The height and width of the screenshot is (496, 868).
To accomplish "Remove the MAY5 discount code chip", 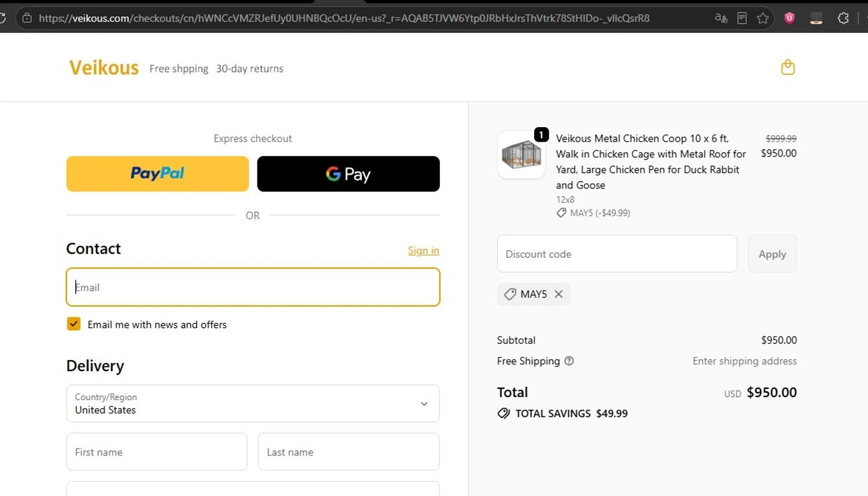I will [558, 294].
